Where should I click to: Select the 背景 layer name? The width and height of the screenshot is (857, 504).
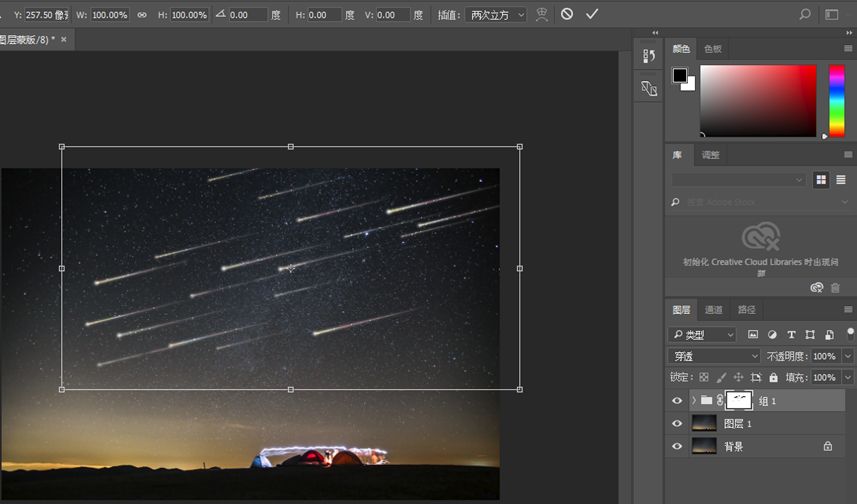coord(733,447)
